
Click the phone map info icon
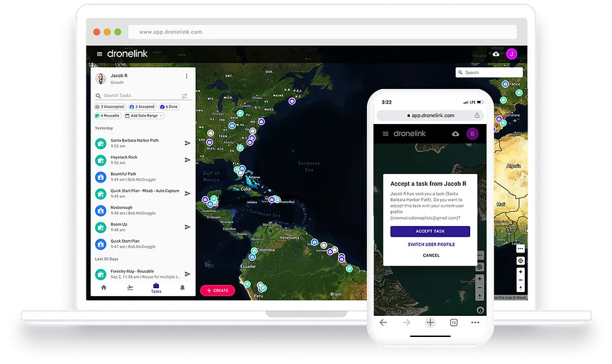pyautogui.click(x=480, y=310)
